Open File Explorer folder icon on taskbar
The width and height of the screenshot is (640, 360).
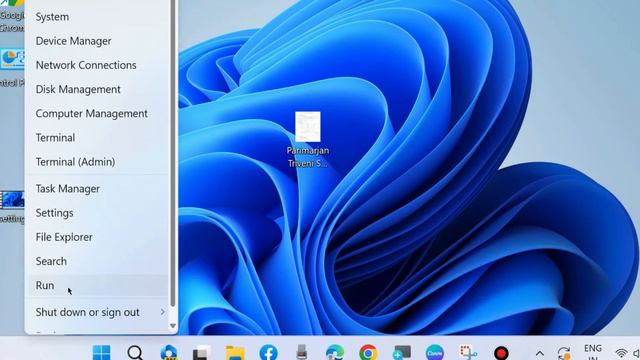pos(235,353)
